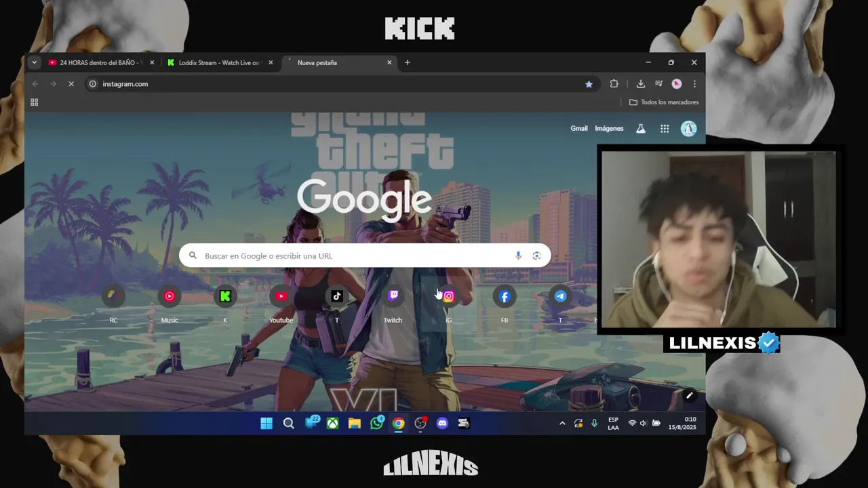
Task: Open tray microphone indicator
Action: pyautogui.click(x=594, y=424)
